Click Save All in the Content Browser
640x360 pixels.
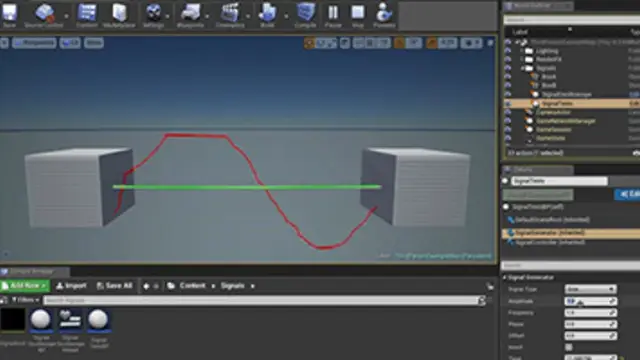coord(115,286)
